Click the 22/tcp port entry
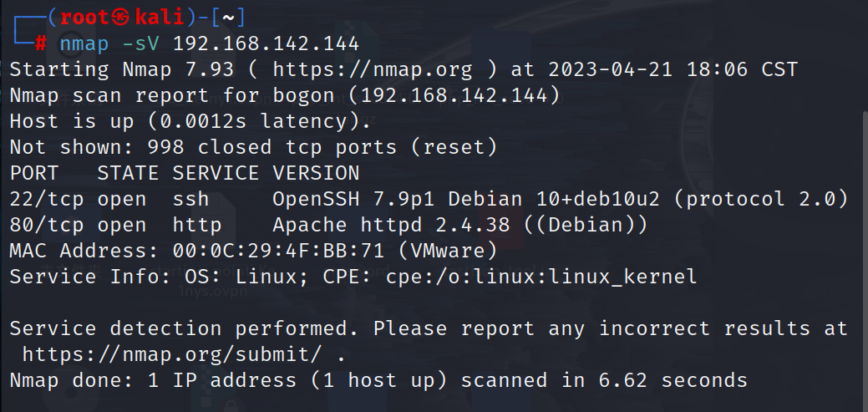 pos(47,200)
